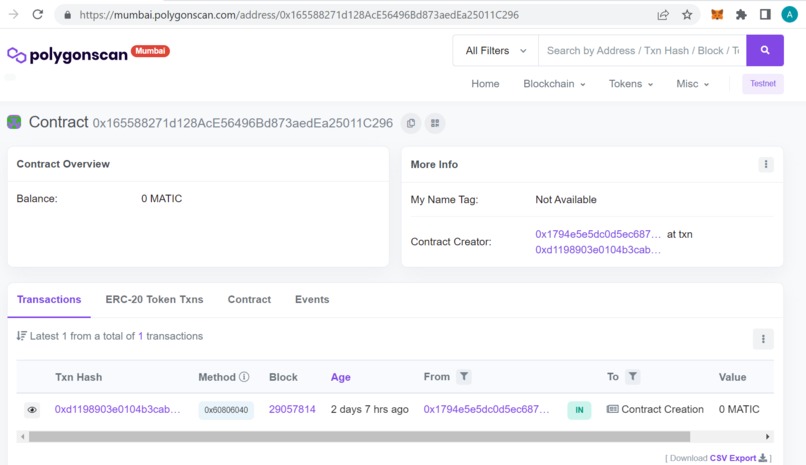This screenshot has width=806, height=465.
Task: Copy the contract address to clipboard
Action: [411, 123]
